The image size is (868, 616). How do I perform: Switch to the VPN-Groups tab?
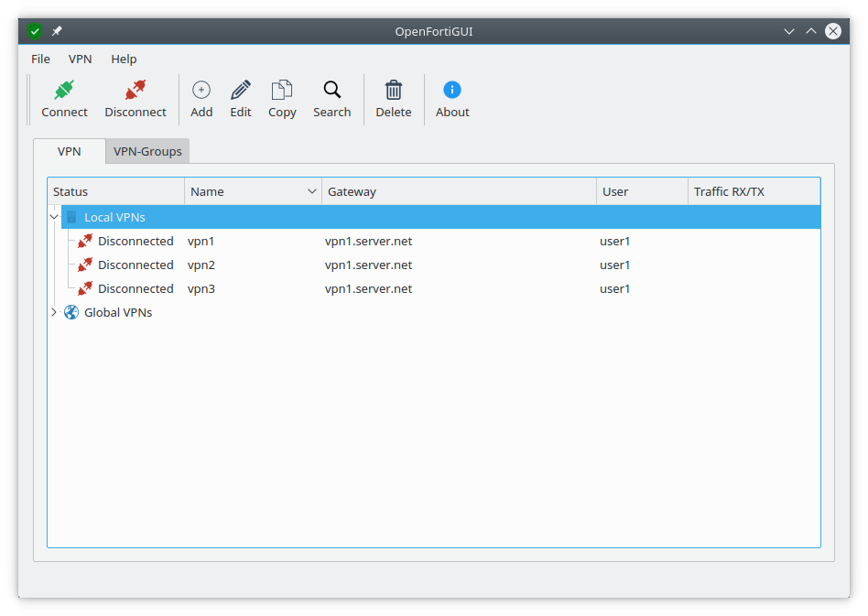pyautogui.click(x=147, y=151)
